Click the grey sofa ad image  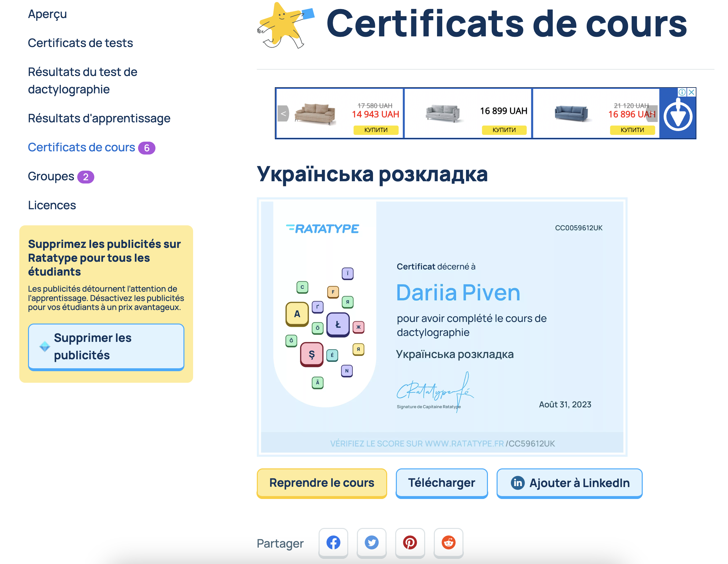tap(443, 114)
